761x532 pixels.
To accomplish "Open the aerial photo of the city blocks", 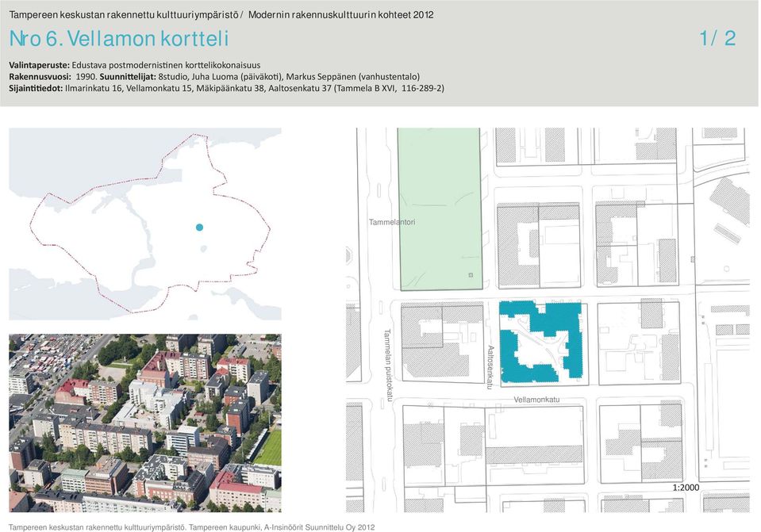I will [x=145, y=423].
